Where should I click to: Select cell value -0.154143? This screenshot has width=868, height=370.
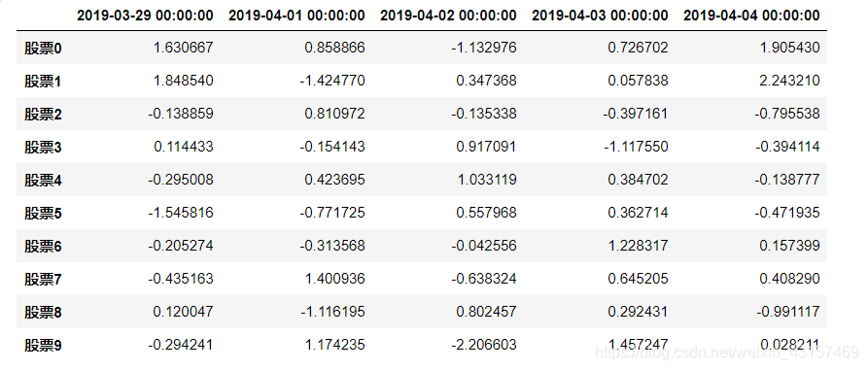[332, 147]
